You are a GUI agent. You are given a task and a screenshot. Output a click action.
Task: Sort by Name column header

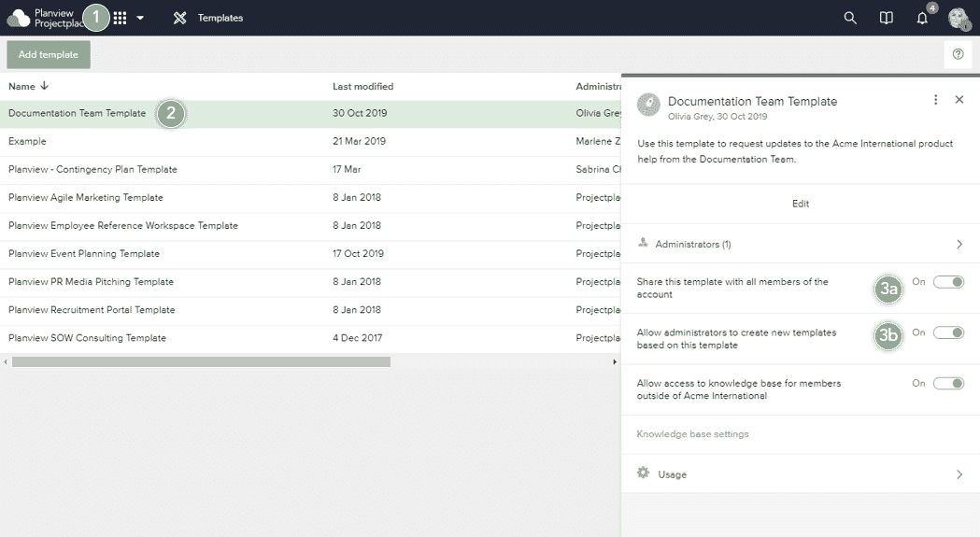pos(28,86)
